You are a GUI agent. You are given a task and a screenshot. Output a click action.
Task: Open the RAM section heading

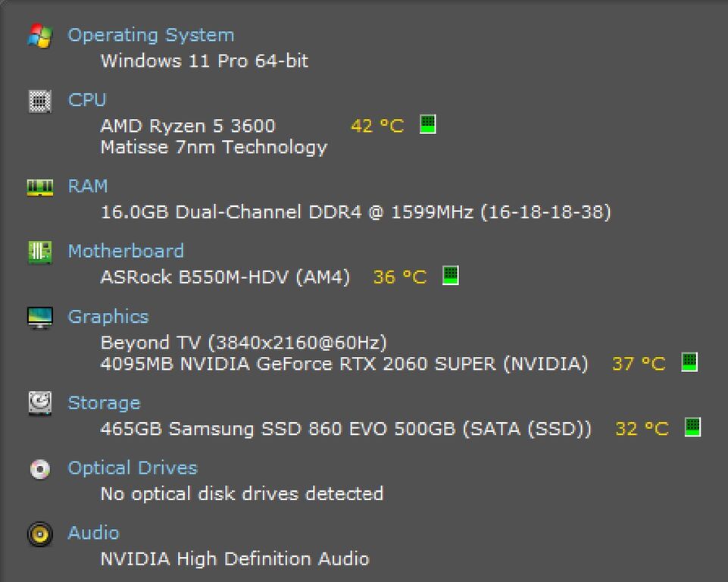(88, 186)
